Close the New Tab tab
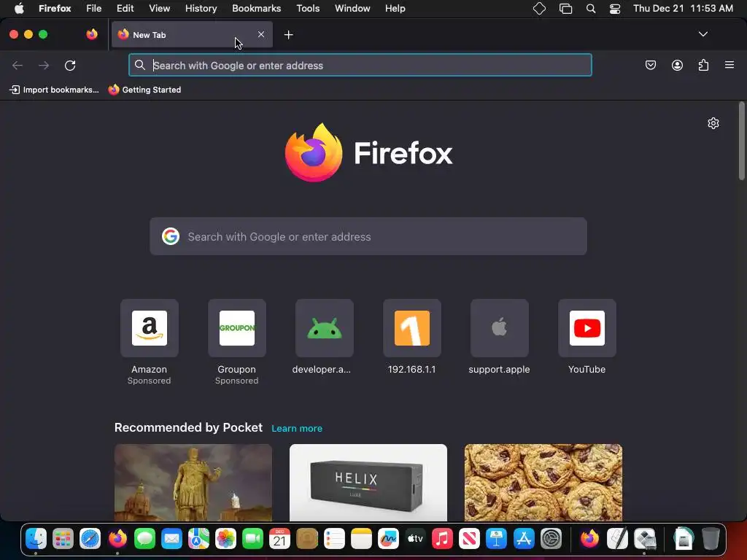Viewport: 747px width, 560px height. (261, 34)
